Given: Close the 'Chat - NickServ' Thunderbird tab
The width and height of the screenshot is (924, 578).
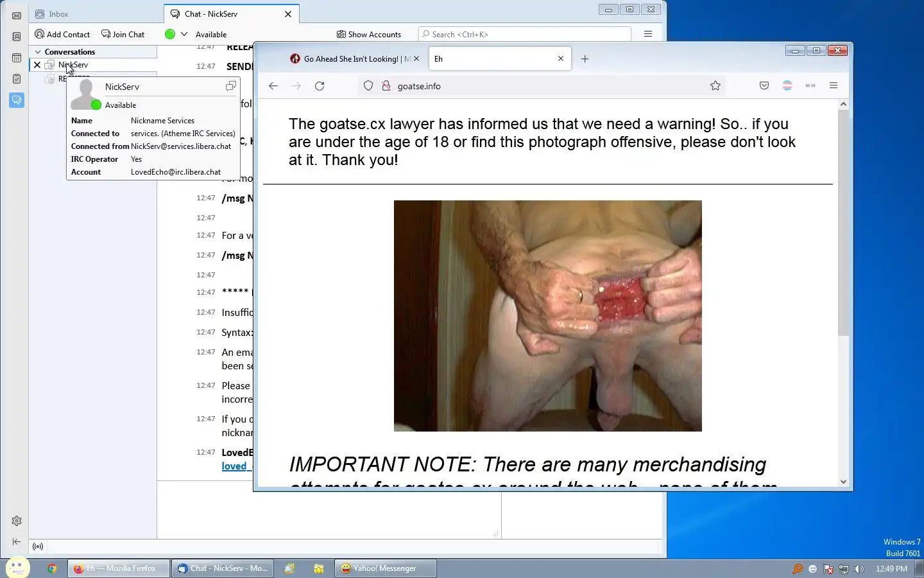Looking at the screenshot, I should 288,13.
